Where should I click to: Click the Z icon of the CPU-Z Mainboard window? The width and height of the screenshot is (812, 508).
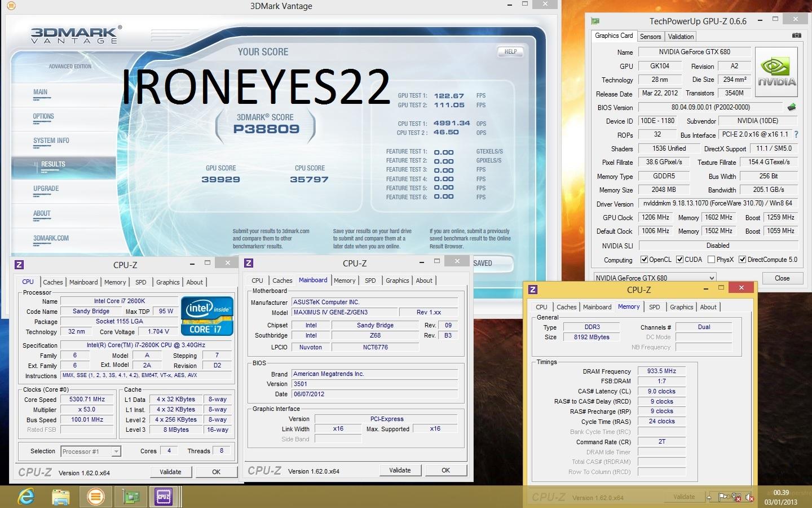(x=249, y=263)
